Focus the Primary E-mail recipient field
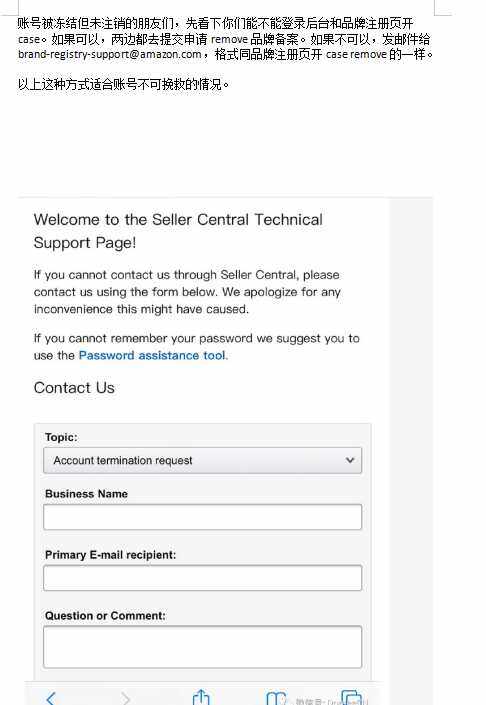 (202, 578)
